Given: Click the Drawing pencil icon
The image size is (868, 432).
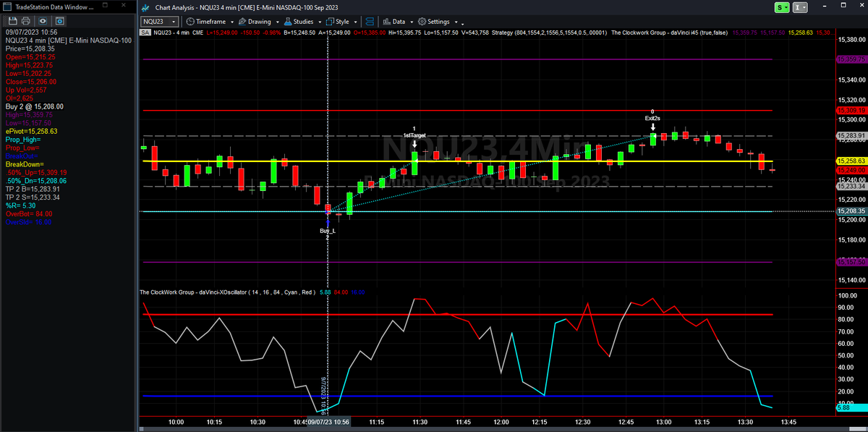Looking at the screenshot, I should coord(242,22).
